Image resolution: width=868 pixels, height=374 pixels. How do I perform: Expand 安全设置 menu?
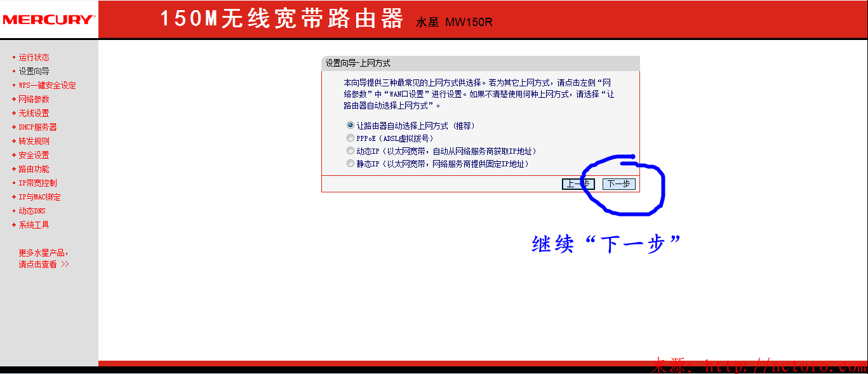[34, 155]
